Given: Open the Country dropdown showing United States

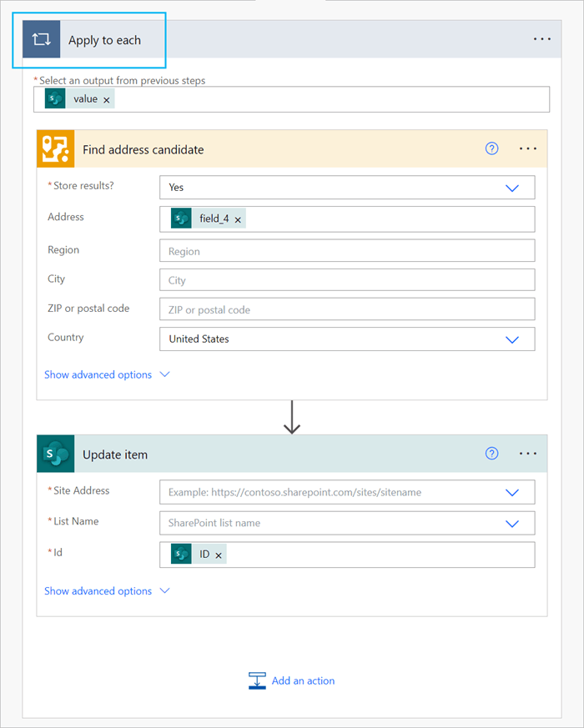Looking at the screenshot, I should [512, 339].
